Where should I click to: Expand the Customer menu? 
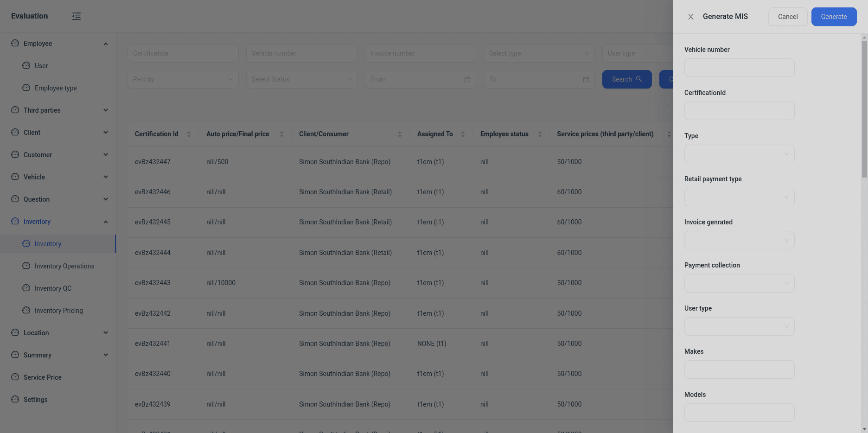(x=58, y=155)
